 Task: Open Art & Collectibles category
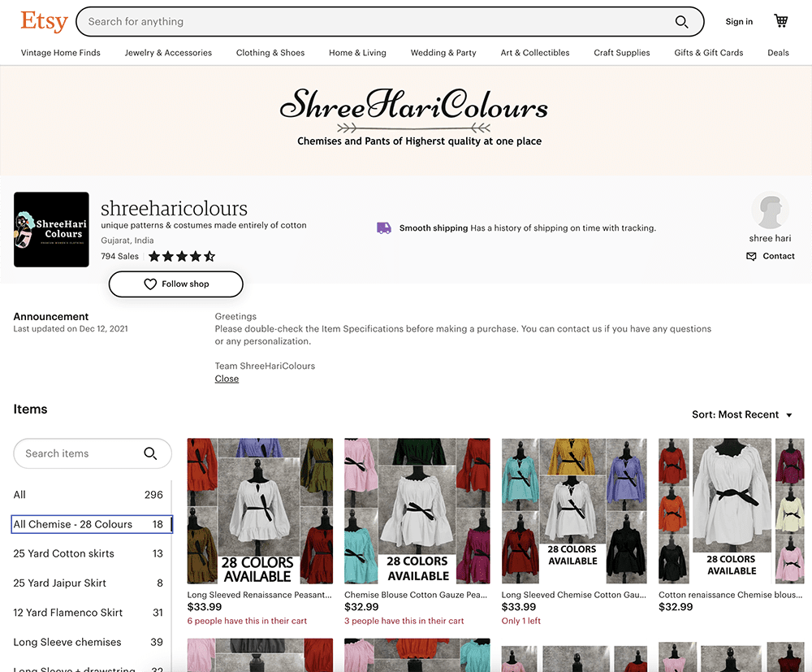click(535, 53)
